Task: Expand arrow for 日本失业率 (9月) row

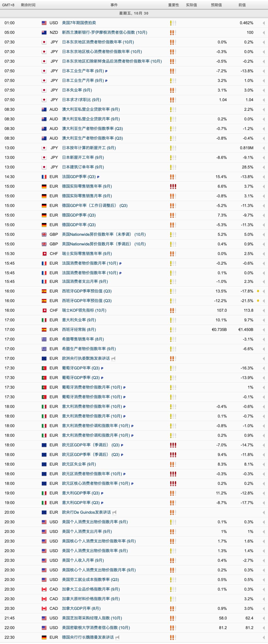Action: (264, 90)
